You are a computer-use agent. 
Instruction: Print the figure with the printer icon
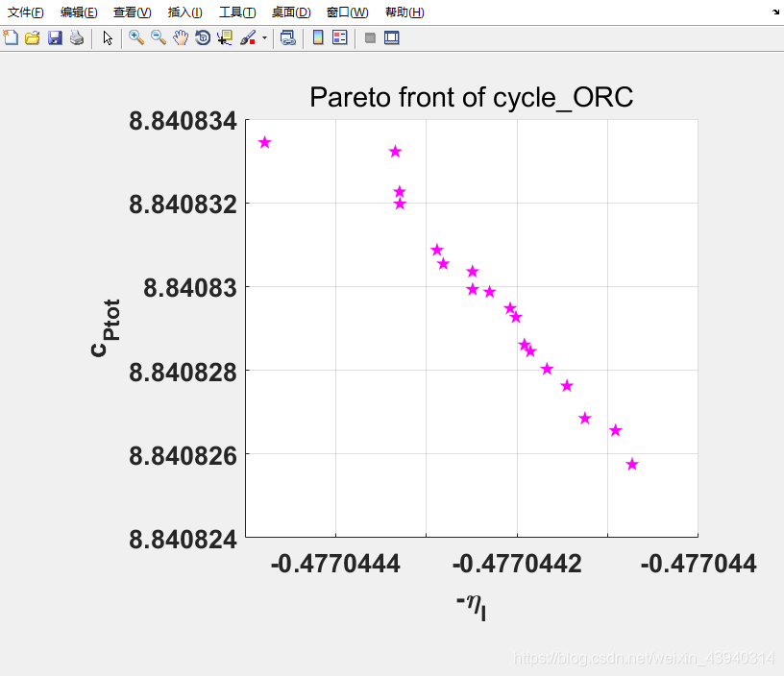pos(77,38)
